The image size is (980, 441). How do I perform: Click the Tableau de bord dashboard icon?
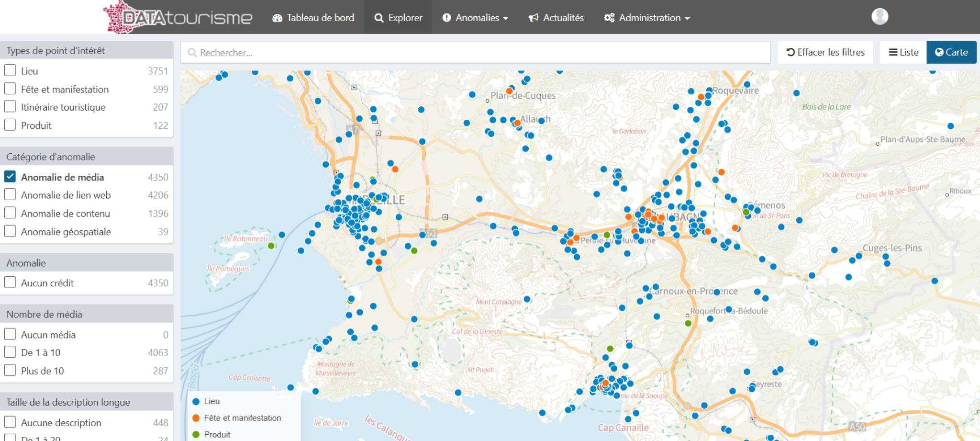278,18
